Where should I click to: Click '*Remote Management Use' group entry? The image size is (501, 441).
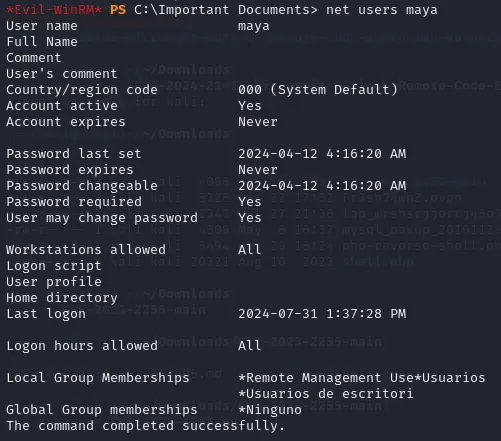coord(326,378)
